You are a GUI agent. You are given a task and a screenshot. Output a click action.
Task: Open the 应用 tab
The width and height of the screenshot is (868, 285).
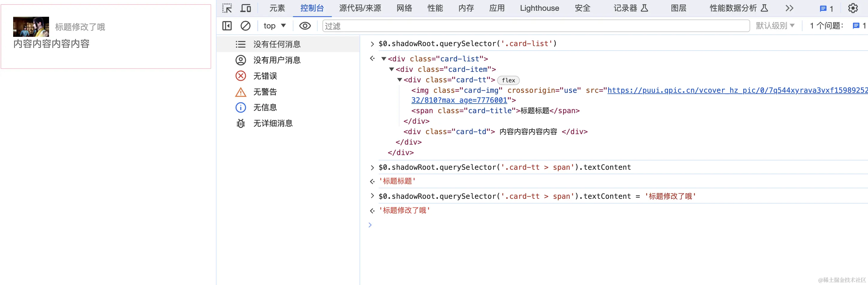coord(497,8)
